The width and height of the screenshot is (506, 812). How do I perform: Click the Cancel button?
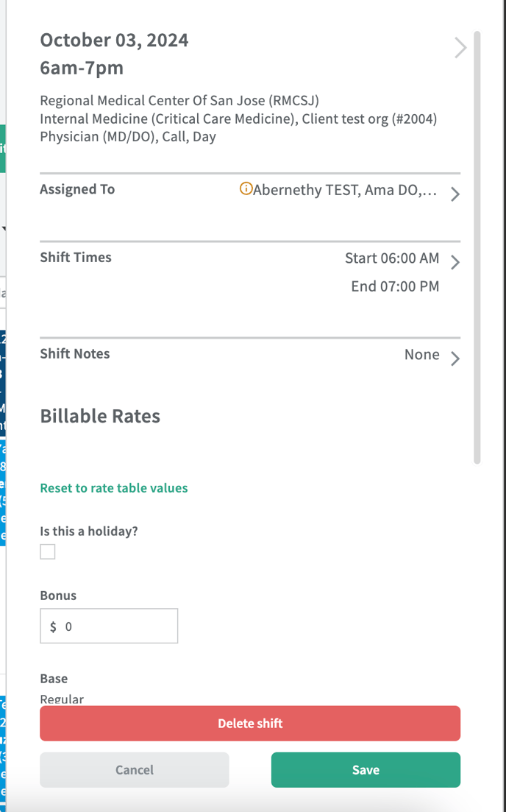135,770
